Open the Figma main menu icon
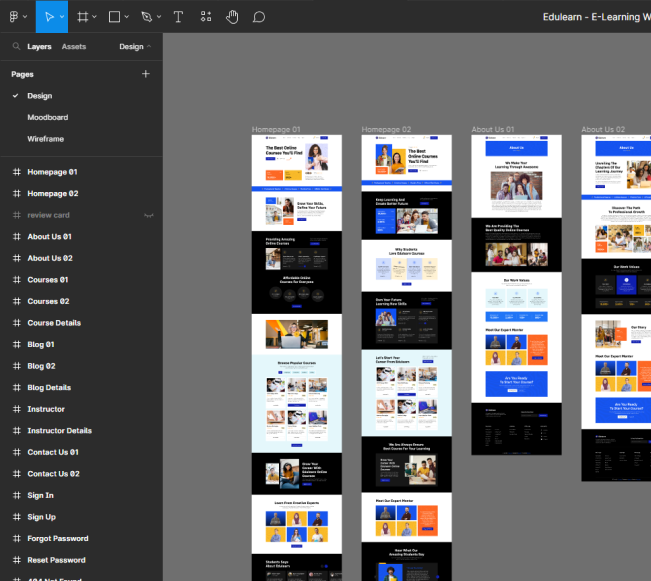Image resolution: width=651 pixels, height=581 pixels. pyautogui.click(x=14, y=17)
